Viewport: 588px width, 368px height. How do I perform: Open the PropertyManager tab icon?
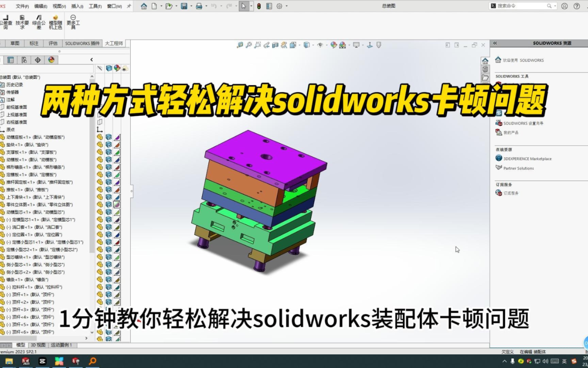tap(11, 60)
